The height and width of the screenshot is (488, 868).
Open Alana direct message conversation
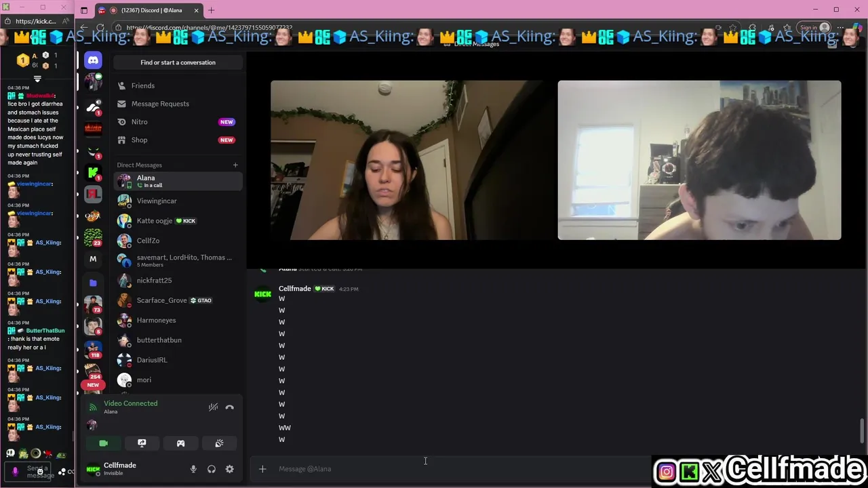[178, 181]
